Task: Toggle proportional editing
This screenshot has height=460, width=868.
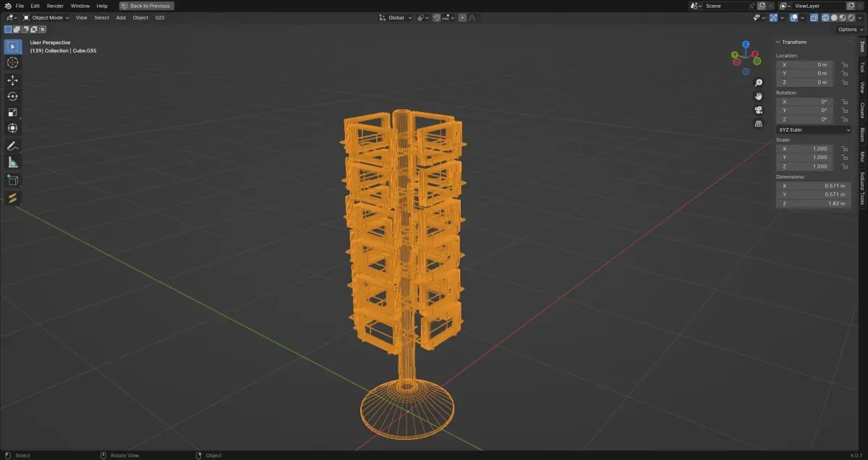Action: click(x=463, y=17)
